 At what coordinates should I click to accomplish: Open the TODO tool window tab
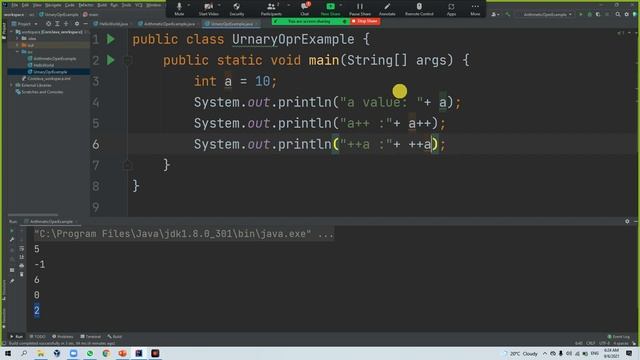(x=38, y=337)
